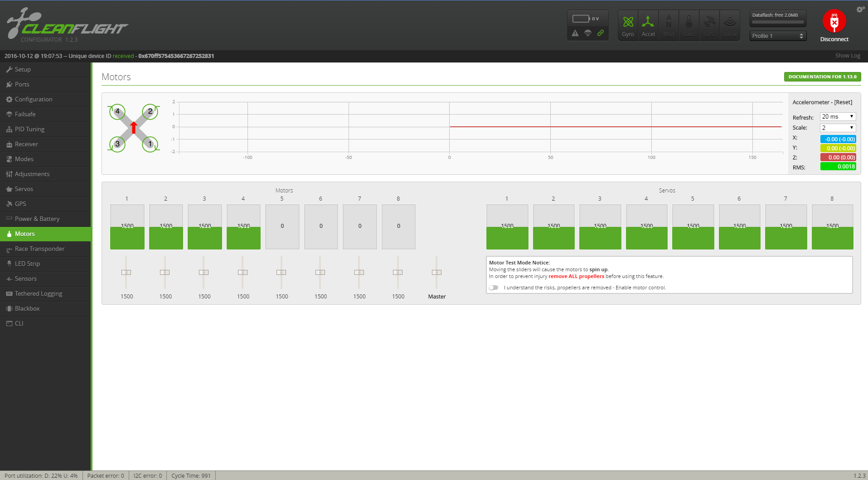868x480 pixels.
Task: Click motor 6 slider handle
Action: tap(320, 272)
